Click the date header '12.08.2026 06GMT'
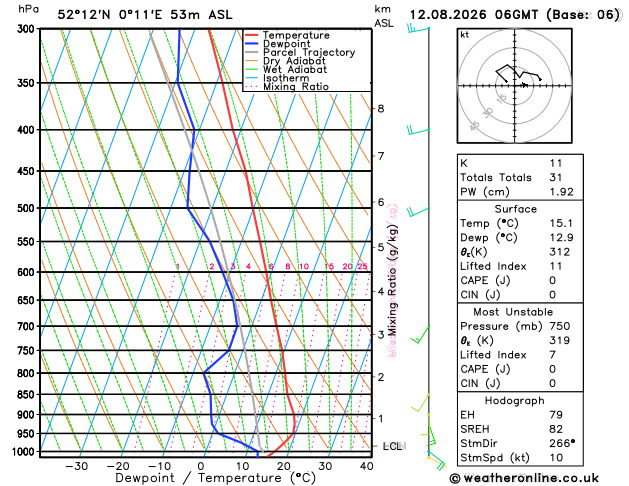The image size is (629, 486). [474, 15]
